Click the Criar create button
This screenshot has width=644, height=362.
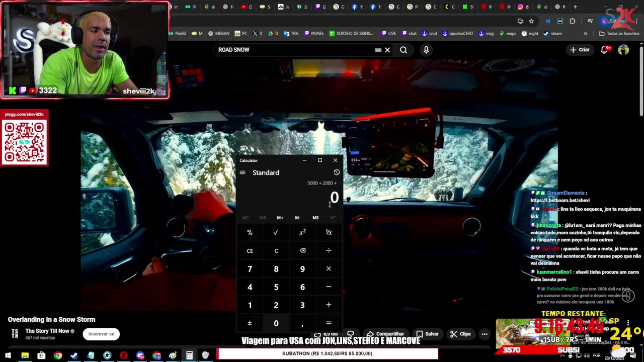point(579,50)
